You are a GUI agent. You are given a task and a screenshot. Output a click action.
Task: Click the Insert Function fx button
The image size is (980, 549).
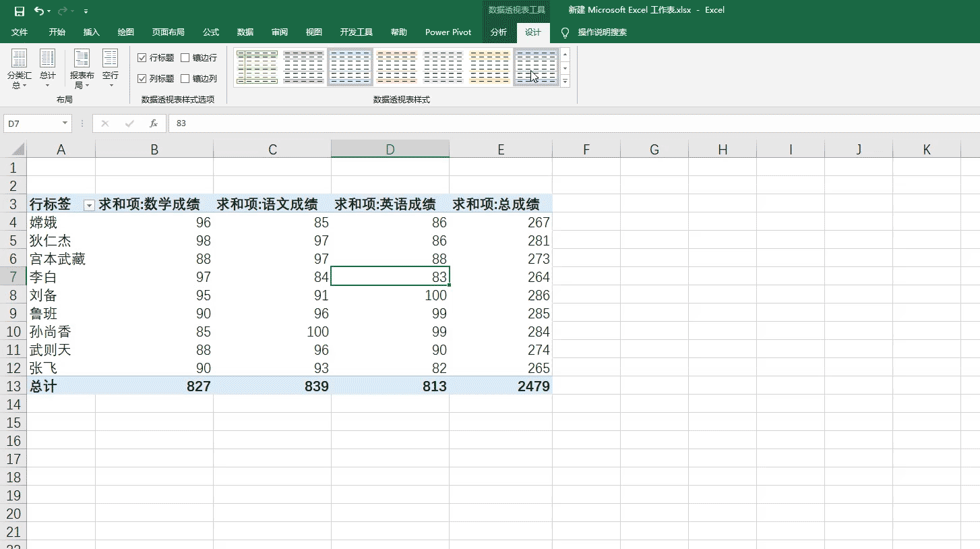(153, 123)
